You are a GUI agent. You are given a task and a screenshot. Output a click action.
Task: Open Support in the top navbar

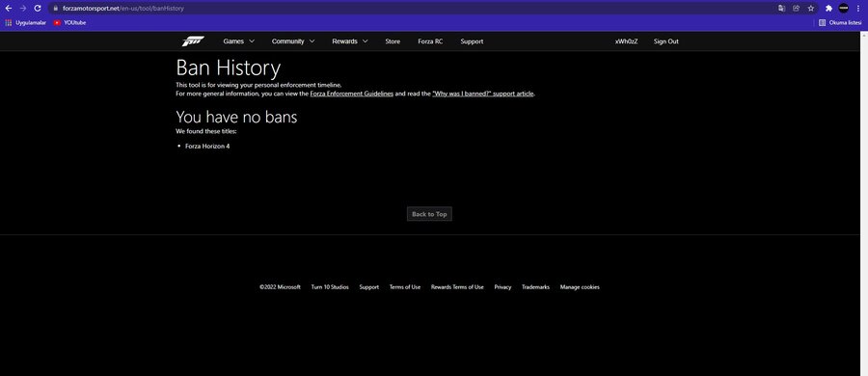click(x=472, y=41)
